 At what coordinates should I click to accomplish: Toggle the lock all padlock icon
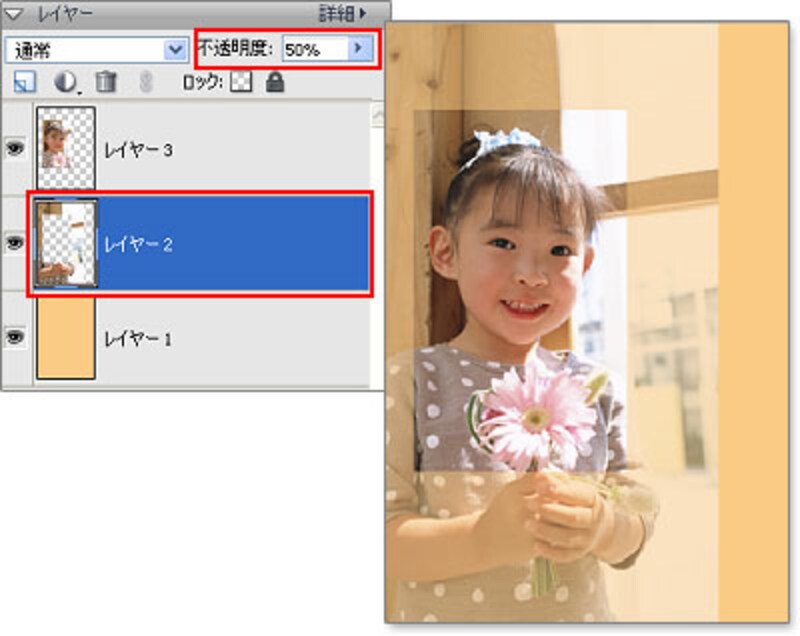275,82
